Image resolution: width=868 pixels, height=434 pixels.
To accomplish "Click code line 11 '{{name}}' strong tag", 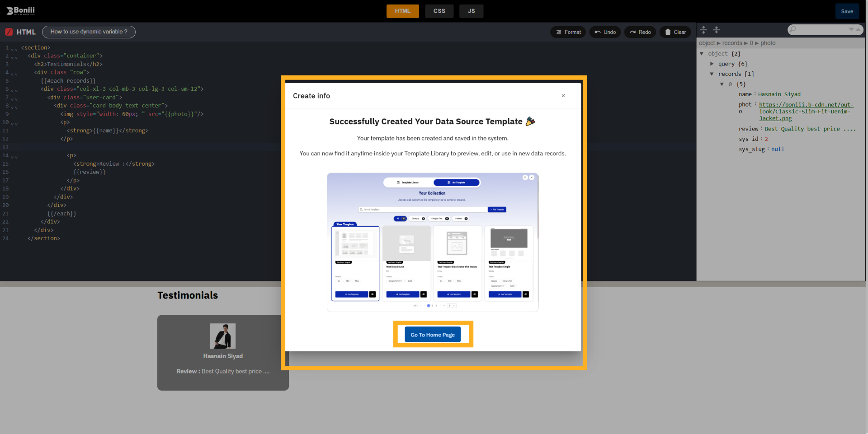I will pyautogui.click(x=108, y=131).
